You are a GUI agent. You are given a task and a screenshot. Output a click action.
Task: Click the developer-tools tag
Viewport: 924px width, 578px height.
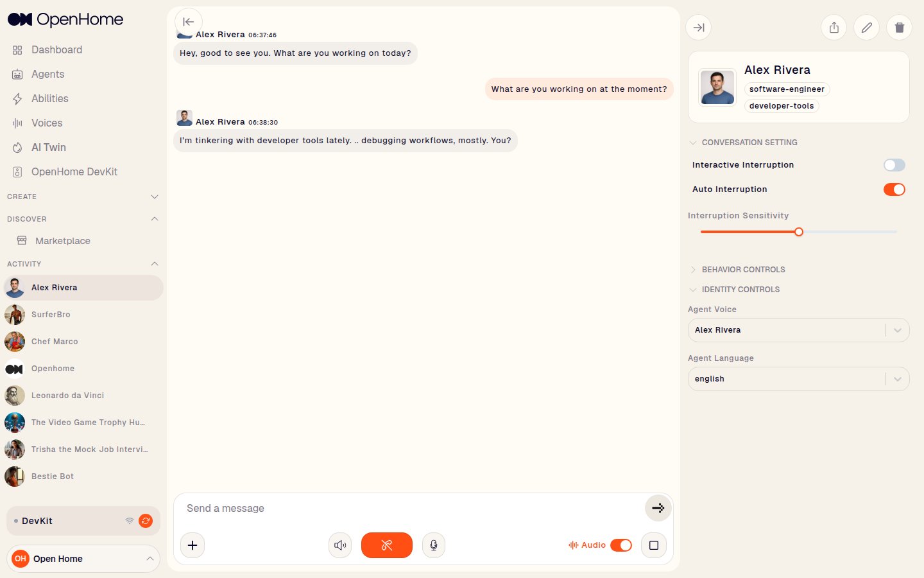click(x=782, y=106)
